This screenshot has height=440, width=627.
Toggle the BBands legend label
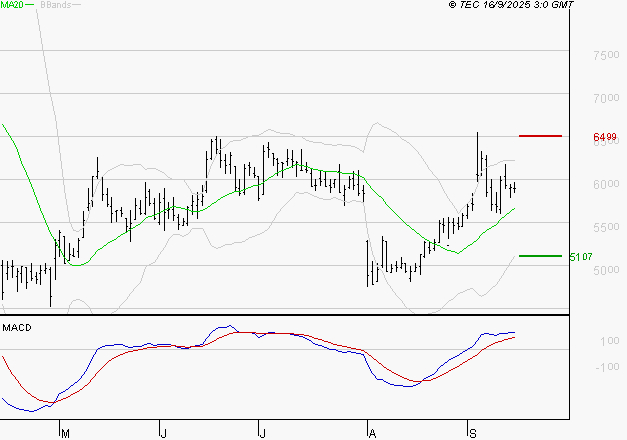coord(55,6)
